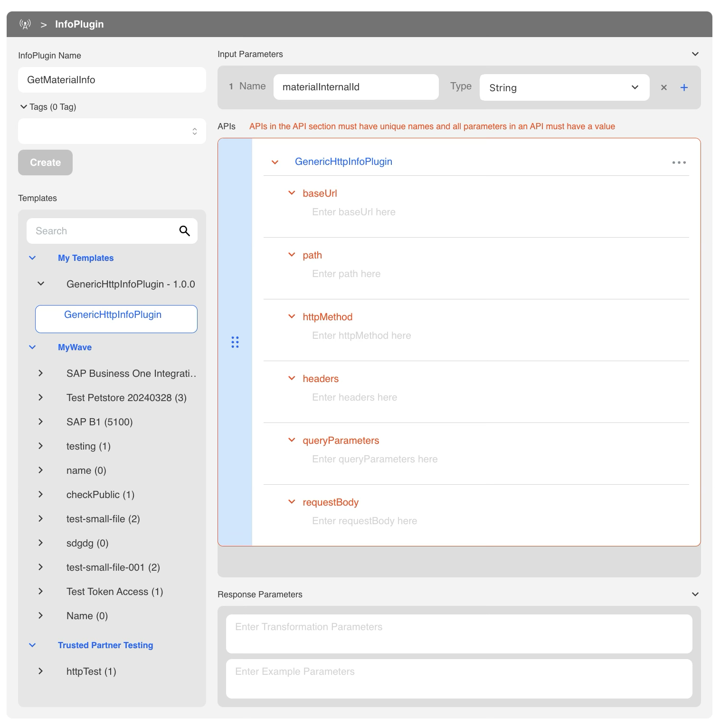
Task: Collapse the Input Parameters section
Action: (695, 54)
